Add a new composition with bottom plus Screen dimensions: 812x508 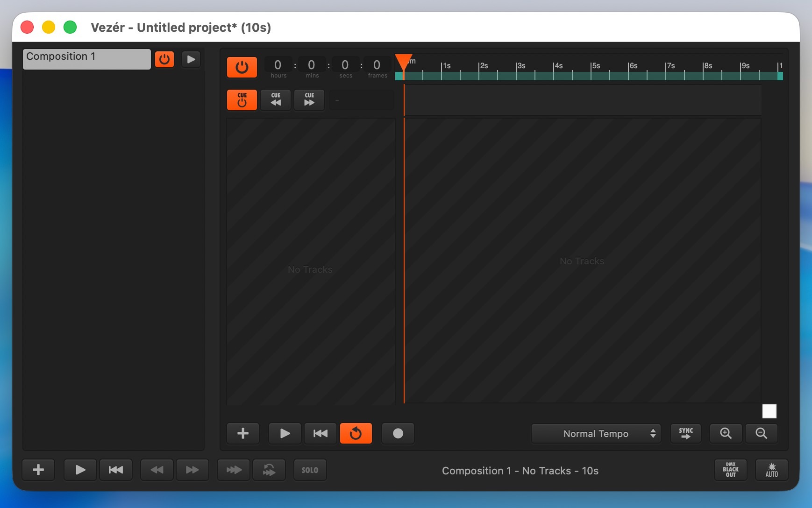click(38, 470)
